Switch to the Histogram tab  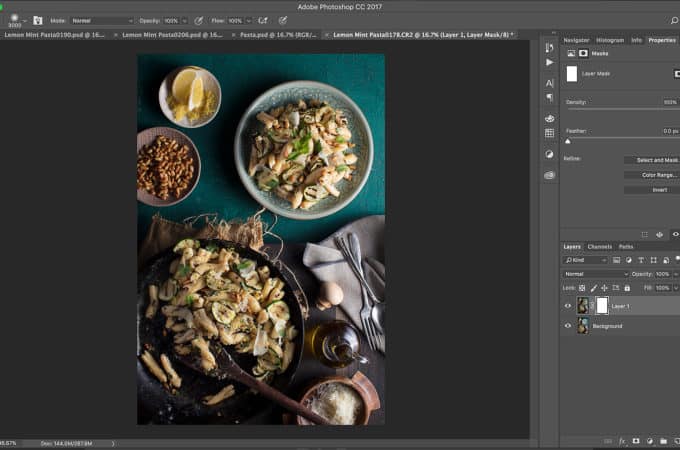(x=610, y=40)
